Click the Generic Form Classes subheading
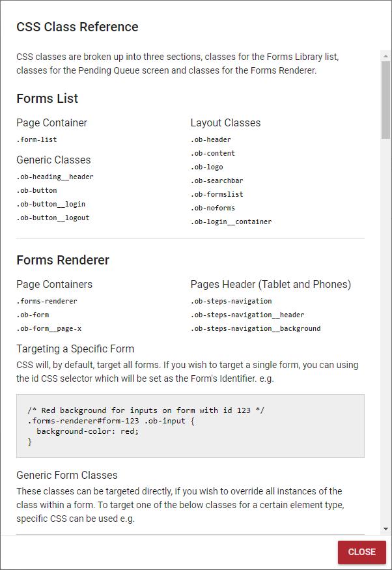This screenshot has height=570, width=392. [x=67, y=475]
